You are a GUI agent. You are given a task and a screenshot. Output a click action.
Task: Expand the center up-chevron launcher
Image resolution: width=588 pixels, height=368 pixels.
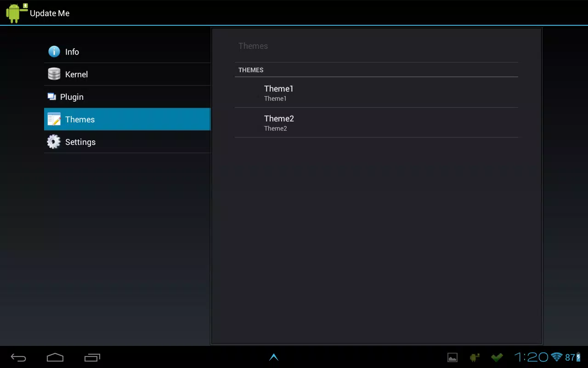(274, 357)
